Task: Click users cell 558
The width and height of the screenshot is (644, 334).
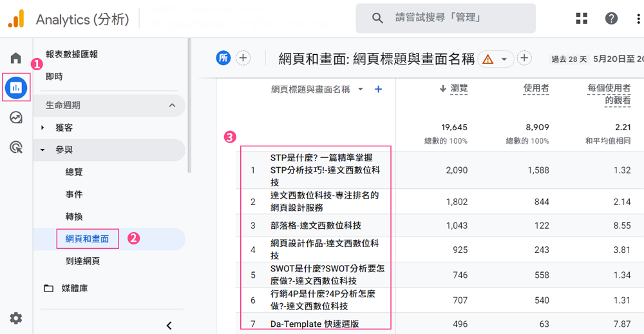Action: click(x=541, y=275)
